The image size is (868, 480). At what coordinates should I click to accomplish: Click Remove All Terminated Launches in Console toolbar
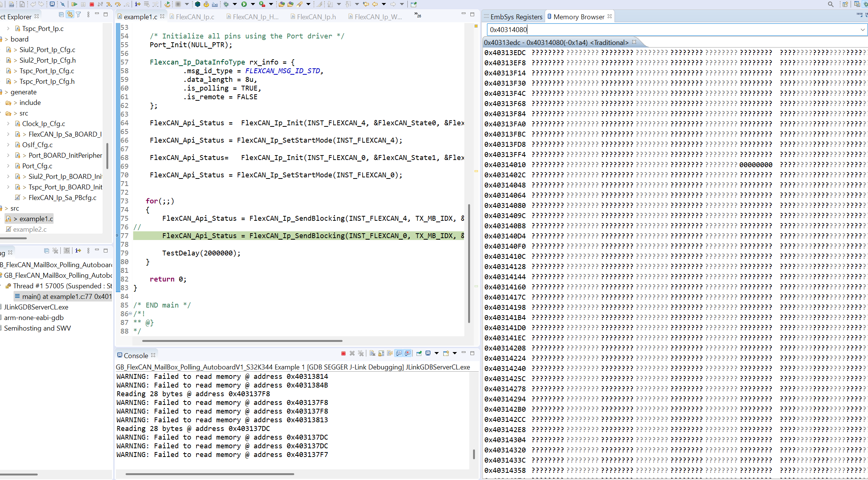(x=361, y=353)
